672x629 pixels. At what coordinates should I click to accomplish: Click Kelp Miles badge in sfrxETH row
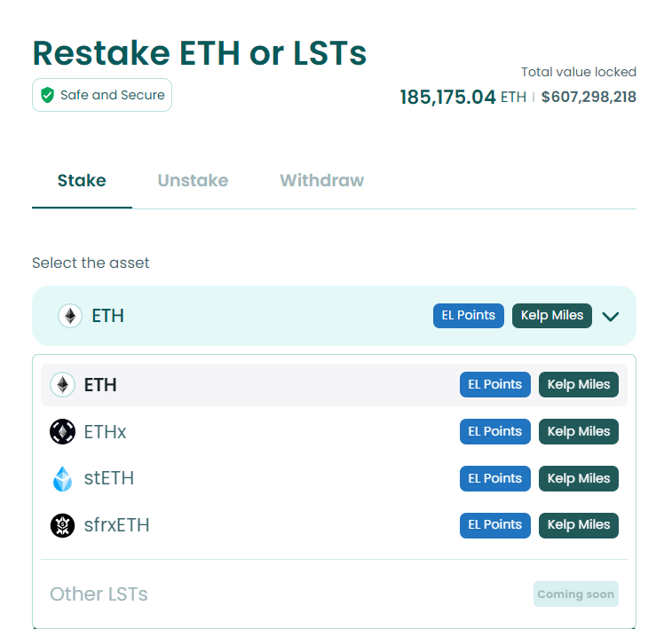coord(579,525)
